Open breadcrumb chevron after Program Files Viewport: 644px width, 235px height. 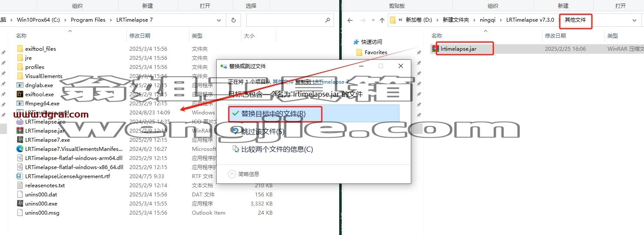[x=111, y=20]
